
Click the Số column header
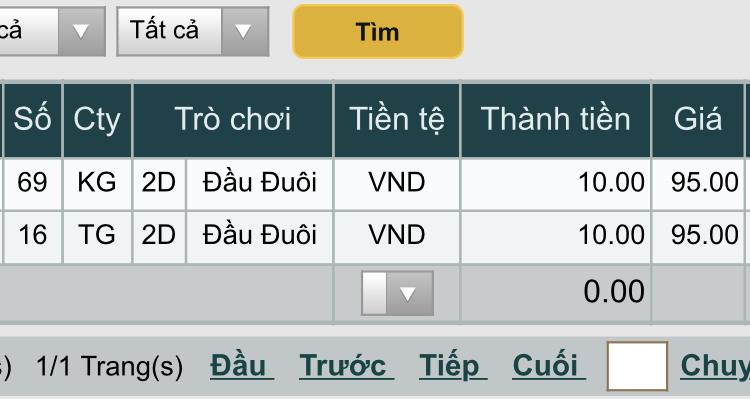click(33, 120)
